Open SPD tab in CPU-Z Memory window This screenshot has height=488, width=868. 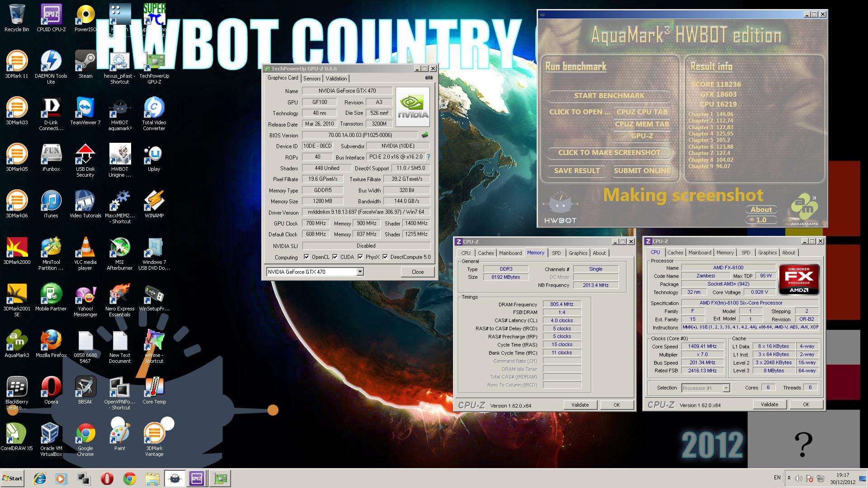pyautogui.click(x=556, y=253)
